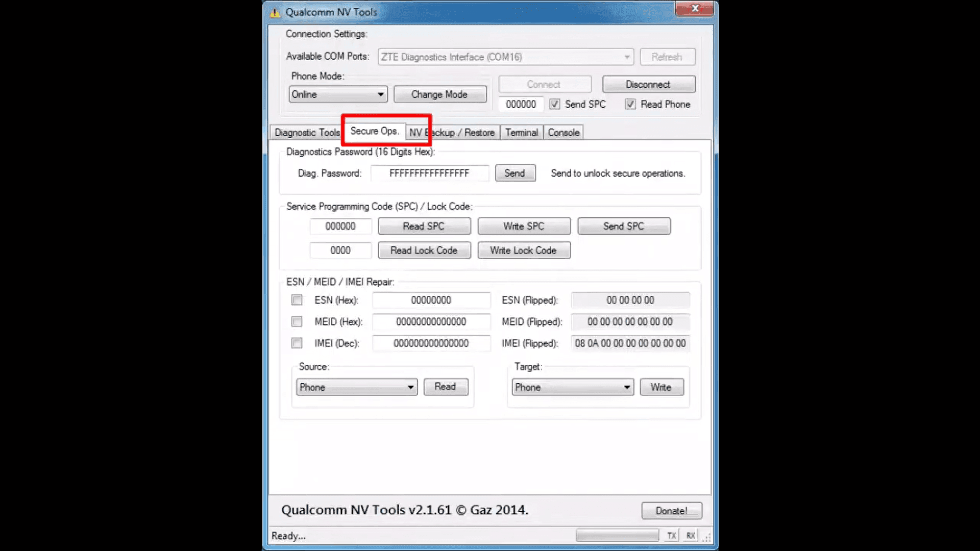The height and width of the screenshot is (551, 980).
Task: Click the RX status indicator
Action: pos(690,535)
